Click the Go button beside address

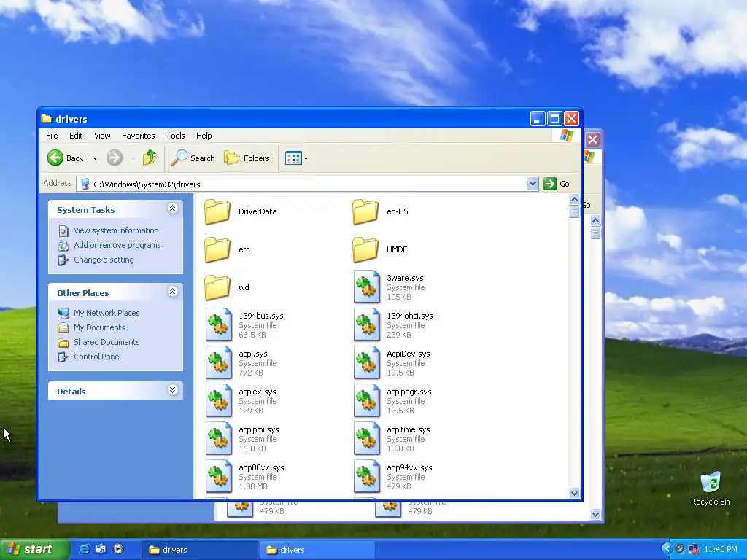(557, 184)
